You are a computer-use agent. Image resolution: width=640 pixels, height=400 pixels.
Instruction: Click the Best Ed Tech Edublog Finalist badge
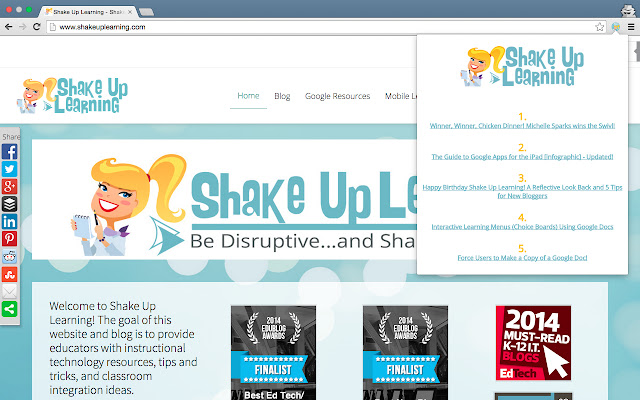click(273, 353)
